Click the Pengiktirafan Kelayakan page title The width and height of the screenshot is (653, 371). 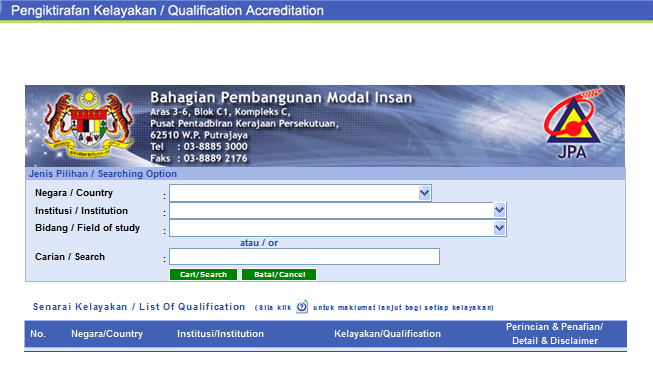tap(167, 10)
